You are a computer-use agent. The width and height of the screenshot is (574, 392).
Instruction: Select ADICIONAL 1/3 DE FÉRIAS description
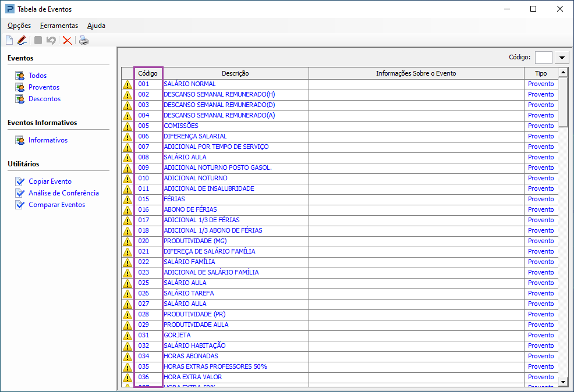201,220
